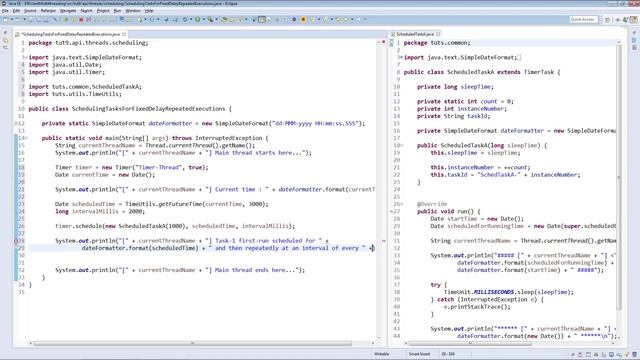Viewport: 640px width, 360px height.
Task: Open the Run button's dropdown arrow
Action: click(204, 19)
